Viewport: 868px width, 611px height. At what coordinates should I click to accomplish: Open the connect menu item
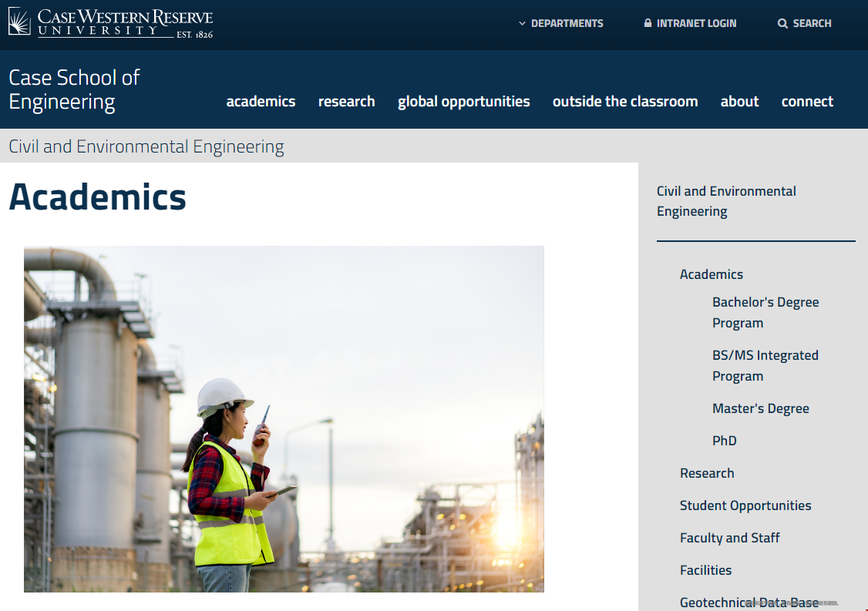(x=807, y=102)
